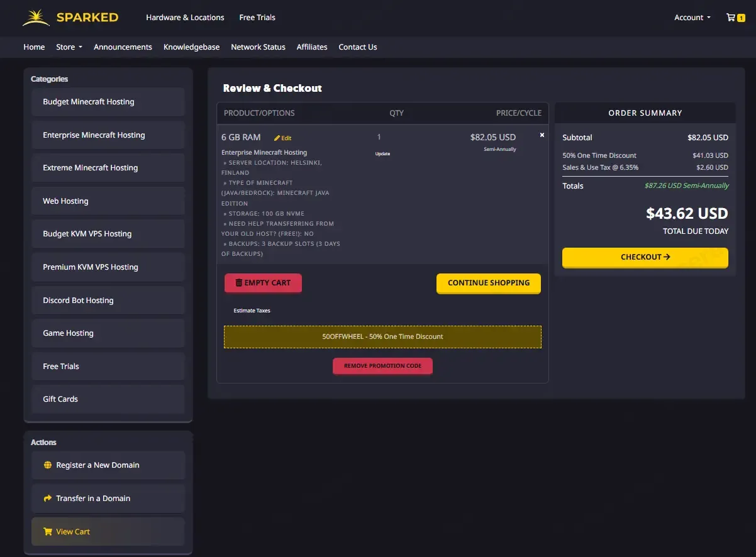
Task: Expand the Account dropdown
Action: 692,18
